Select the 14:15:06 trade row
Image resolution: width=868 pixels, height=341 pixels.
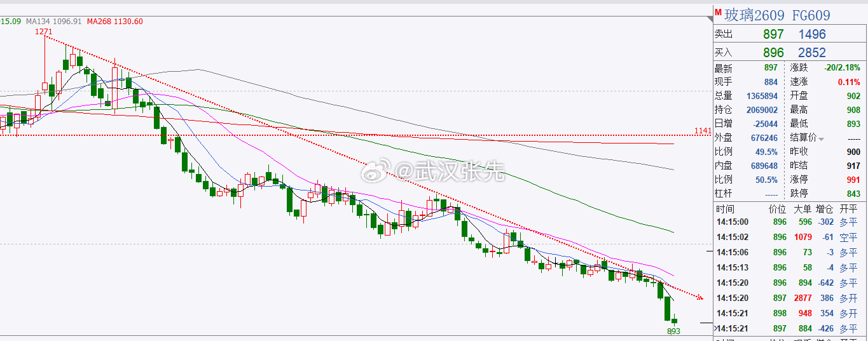tap(790, 252)
